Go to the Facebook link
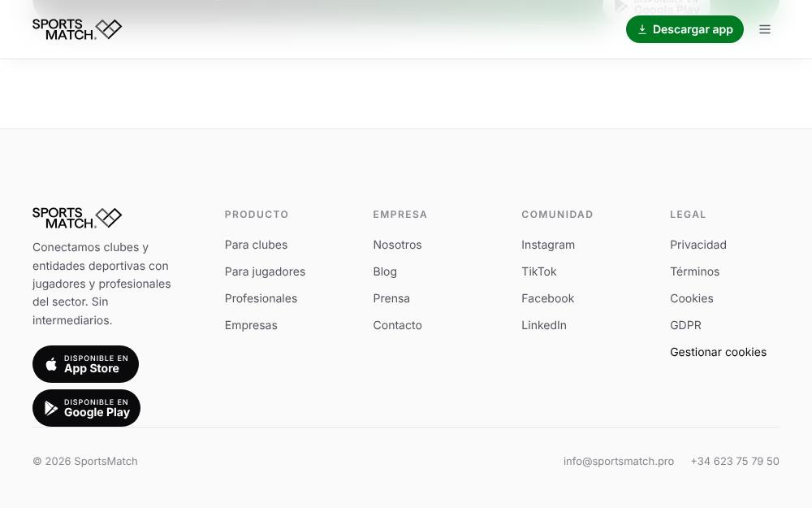Image resolution: width=812 pixels, height=508 pixels. click(548, 298)
